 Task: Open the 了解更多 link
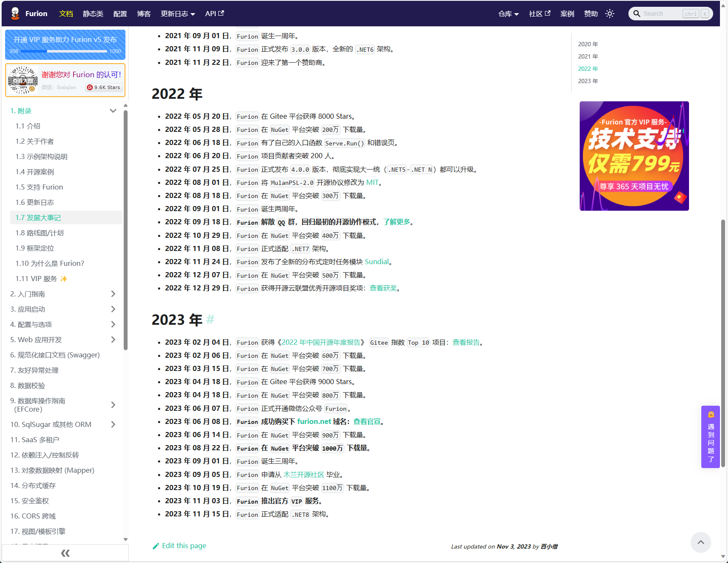pos(397,222)
